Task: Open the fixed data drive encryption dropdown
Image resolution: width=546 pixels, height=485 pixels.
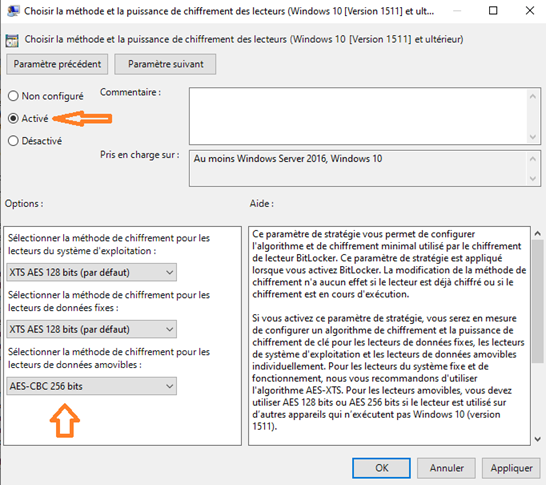Action: coord(92,329)
